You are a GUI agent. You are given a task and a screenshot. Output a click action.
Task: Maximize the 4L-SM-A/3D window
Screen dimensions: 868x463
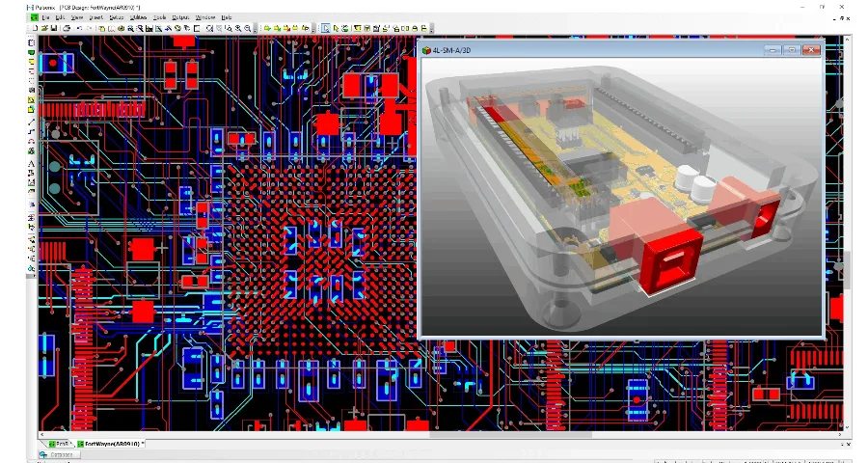point(792,50)
